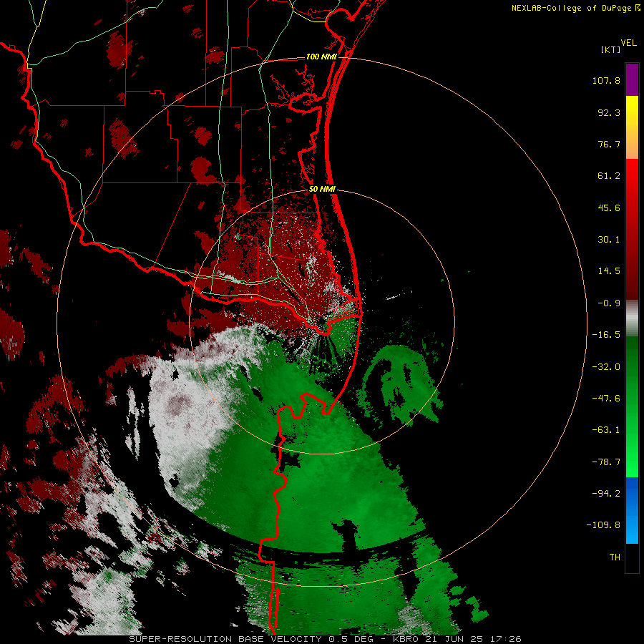Click the 61.2 legend value
This screenshot has height=644, width=644.
pyautogui.click(x=609, y=176)
